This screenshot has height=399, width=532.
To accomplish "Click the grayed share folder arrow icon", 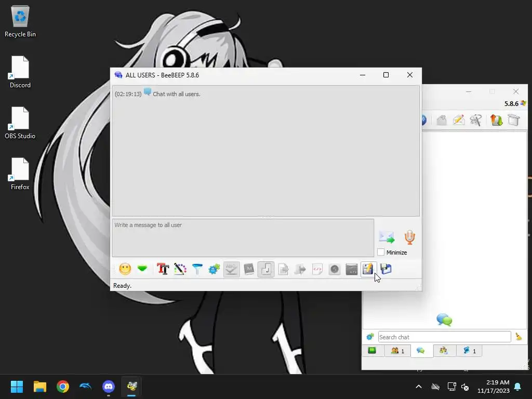I will tap(300, 270).
